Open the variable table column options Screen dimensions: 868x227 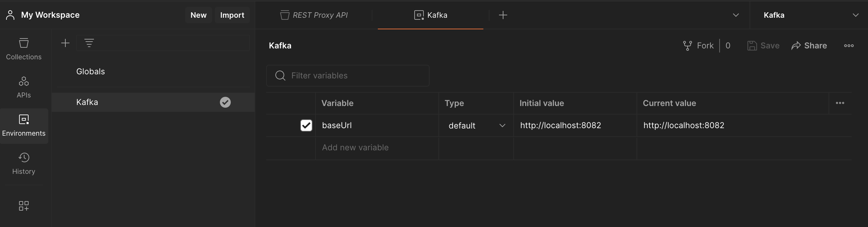(840, 103)
